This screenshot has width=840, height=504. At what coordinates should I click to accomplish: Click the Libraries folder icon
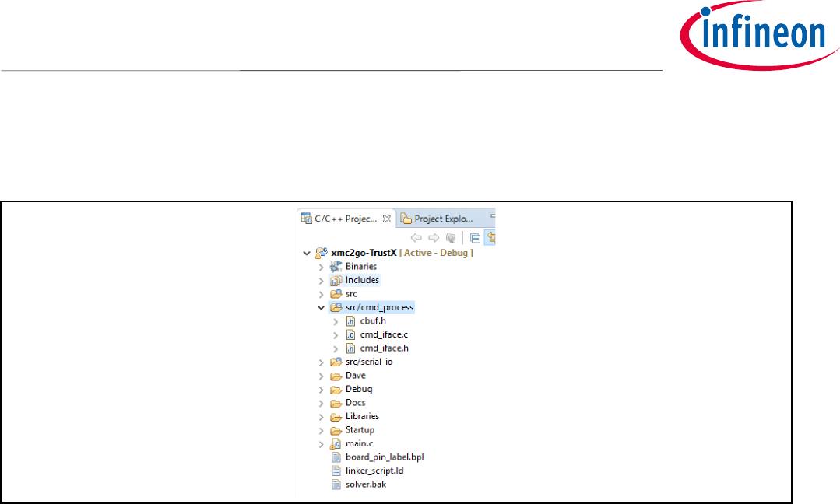(x=336, y=417)
